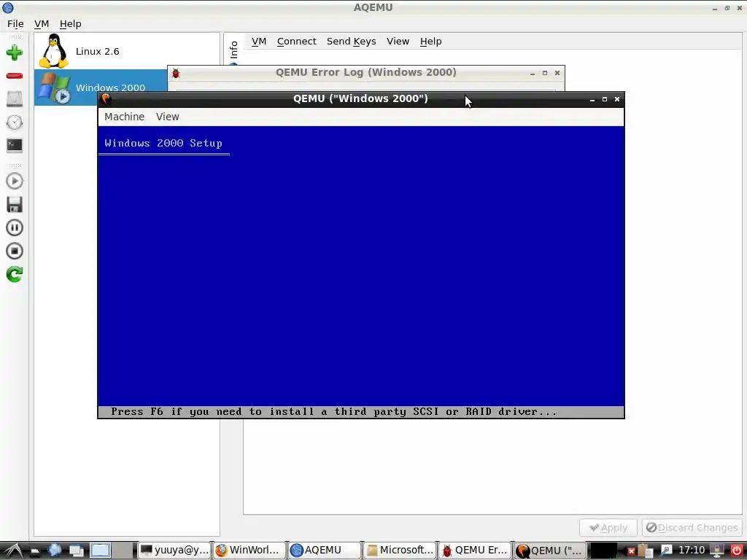Click the wrench tray icon before the clock
Viewport: 747px width, 560px height.
(x=665, y=551)
